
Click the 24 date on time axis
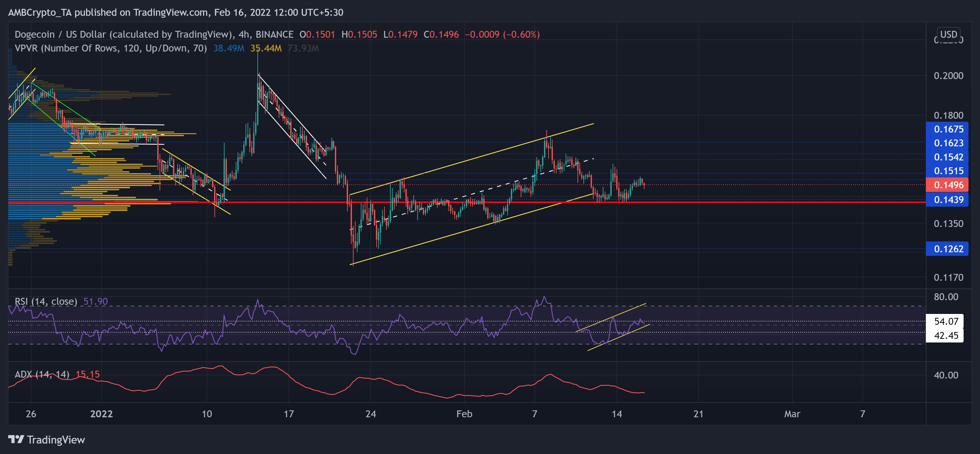(x=371, y=414)
